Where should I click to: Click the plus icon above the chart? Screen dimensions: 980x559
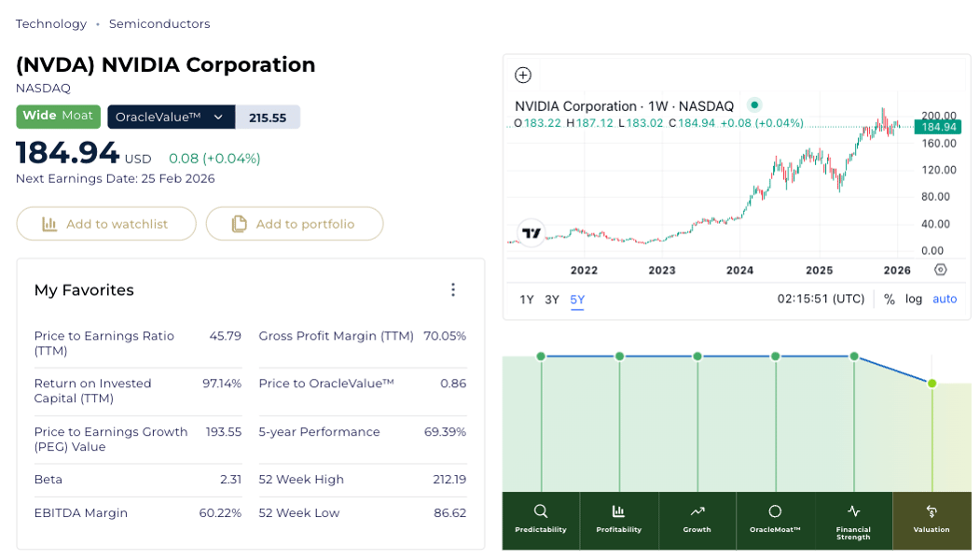click(x=523, y=76)
